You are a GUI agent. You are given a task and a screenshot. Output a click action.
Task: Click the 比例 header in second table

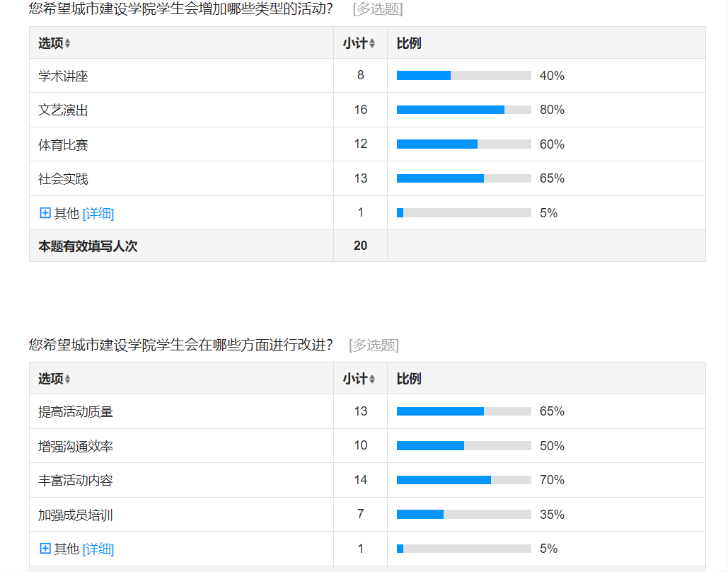(x=409, y=379)
